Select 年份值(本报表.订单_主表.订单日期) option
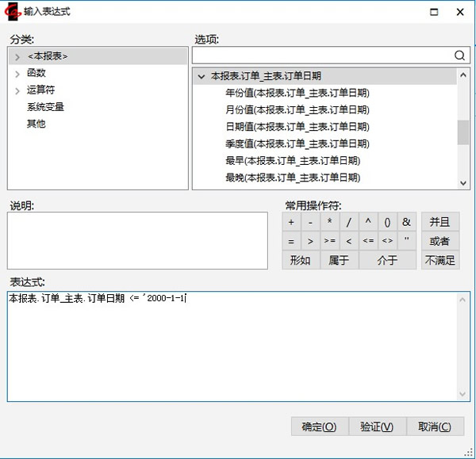This screenshot has height=459, width=476. point(297,93)
